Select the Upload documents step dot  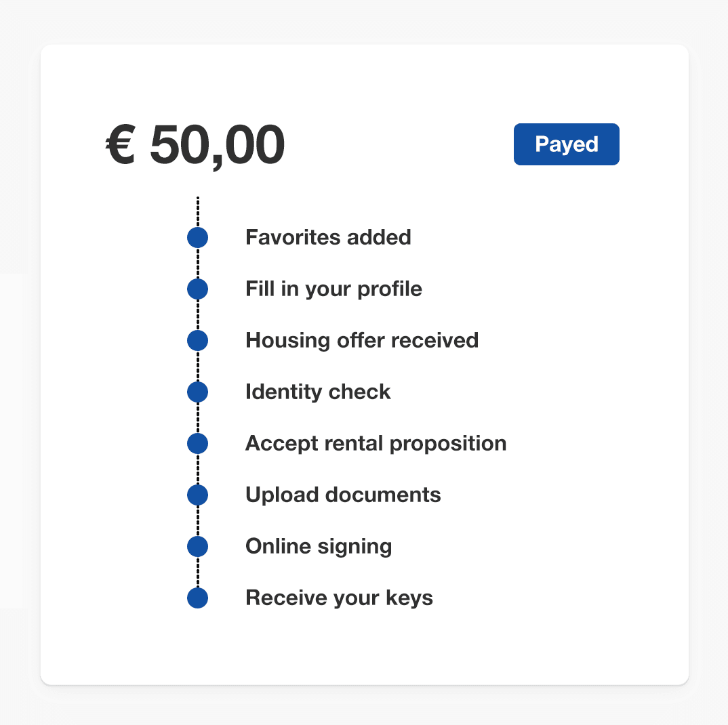pyautogui.click(x=197, y=495)
